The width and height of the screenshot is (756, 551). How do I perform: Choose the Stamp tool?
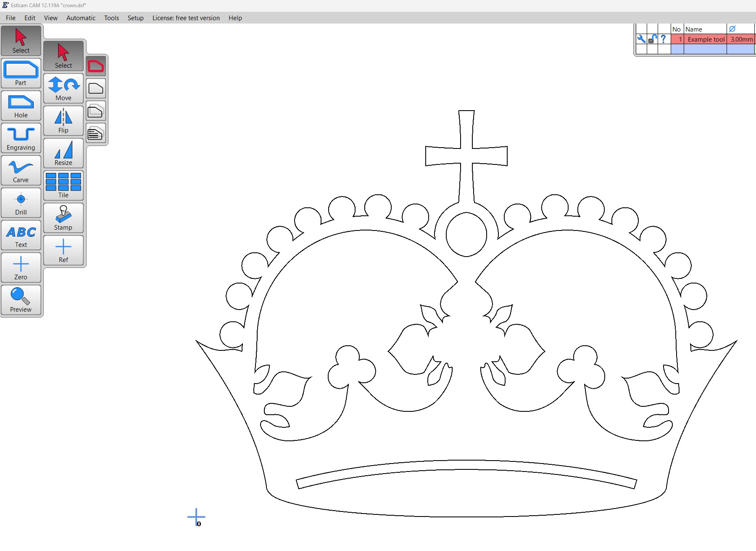[63, 217]
